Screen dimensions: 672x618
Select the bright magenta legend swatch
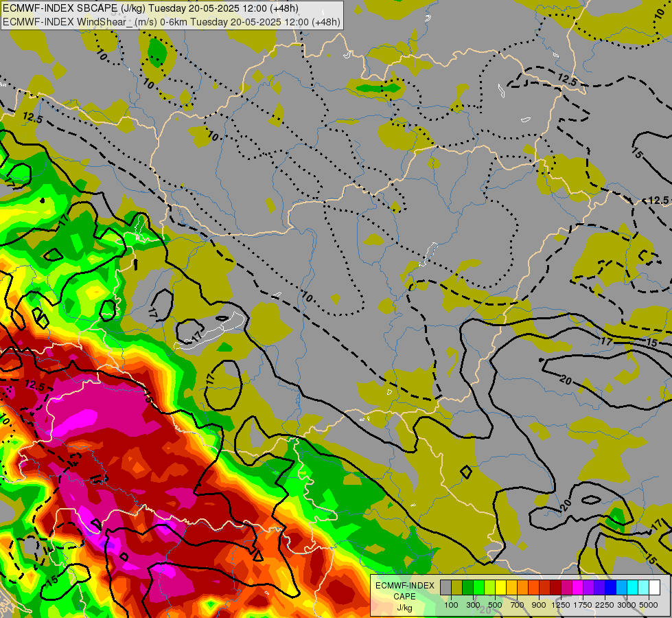[578, 587]
